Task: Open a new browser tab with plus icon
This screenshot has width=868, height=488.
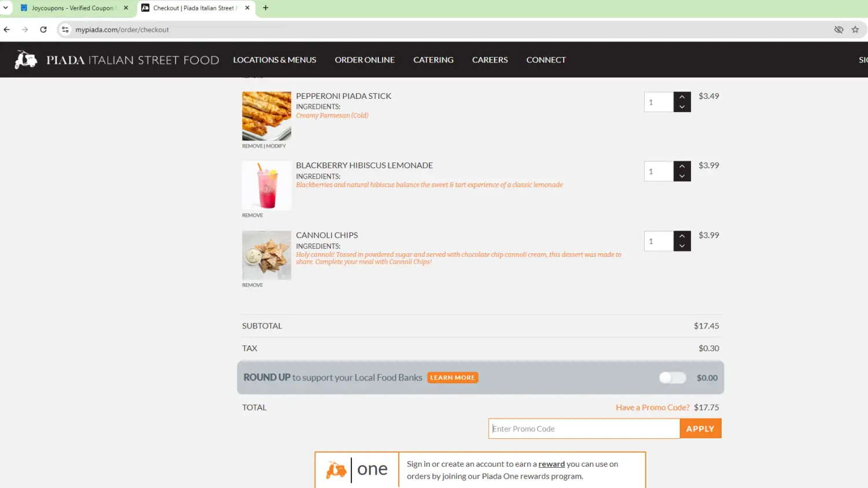Action: click(x=266, y=8)
